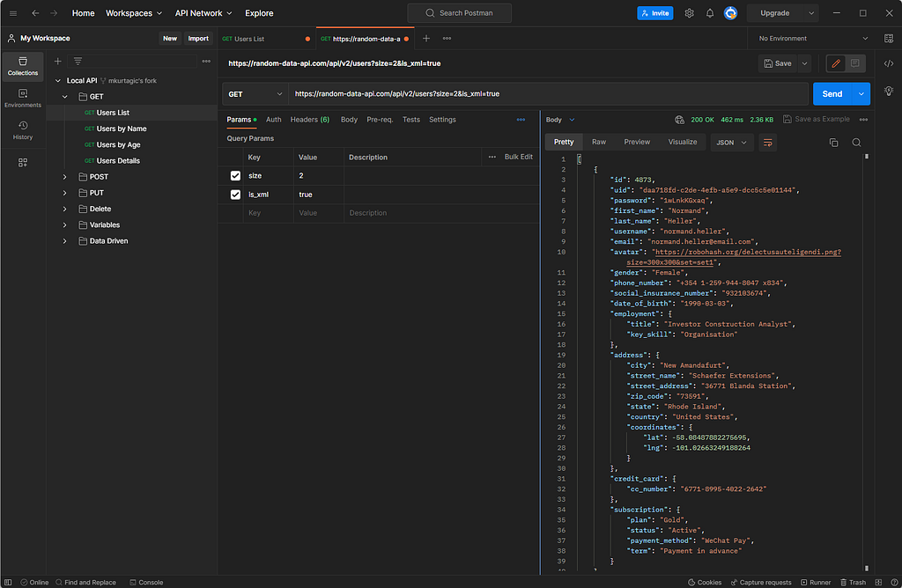
Task: Expand the Variables folder
Action: [64, 225]
